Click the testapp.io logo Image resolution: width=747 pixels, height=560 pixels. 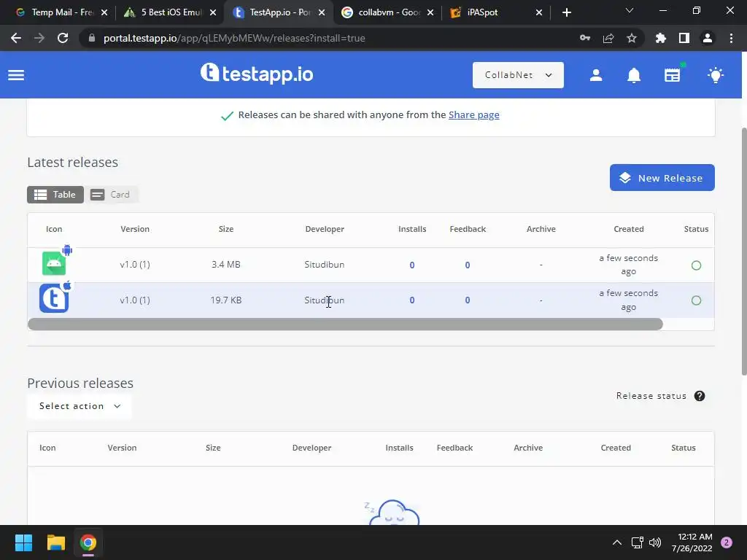point(257,74)
